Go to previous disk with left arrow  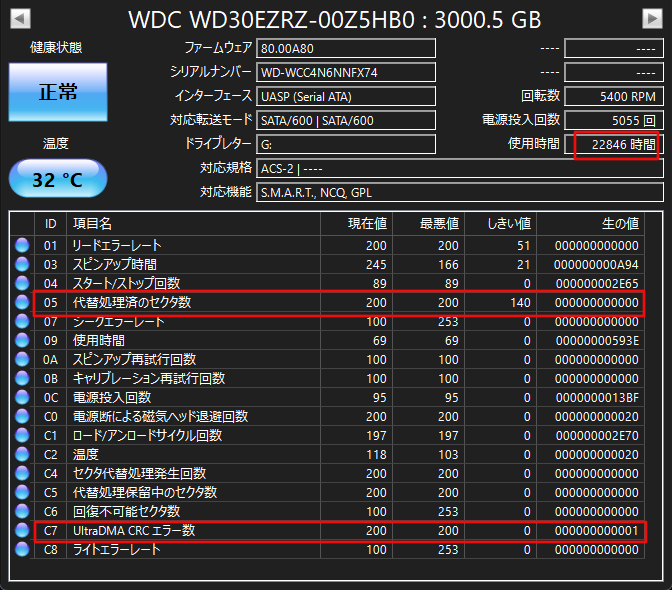click(x=20, y=19)
